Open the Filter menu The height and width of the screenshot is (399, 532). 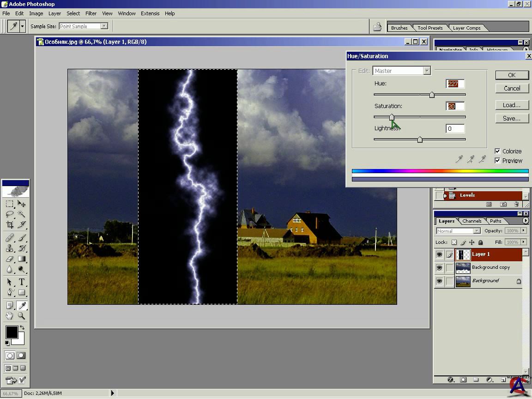(x=91, y=13)
